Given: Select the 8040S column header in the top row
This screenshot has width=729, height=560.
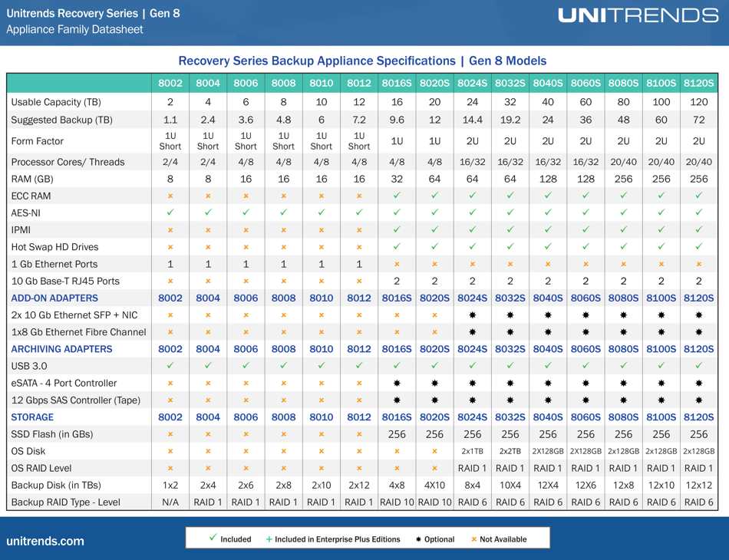Looking at the screenshot, I should tap(547, 83).
